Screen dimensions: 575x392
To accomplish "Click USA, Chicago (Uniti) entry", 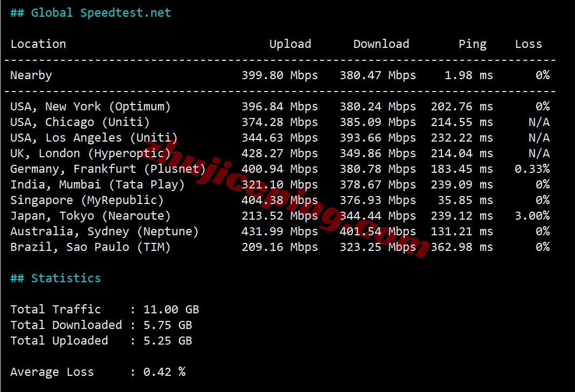I will click(80, 122).
